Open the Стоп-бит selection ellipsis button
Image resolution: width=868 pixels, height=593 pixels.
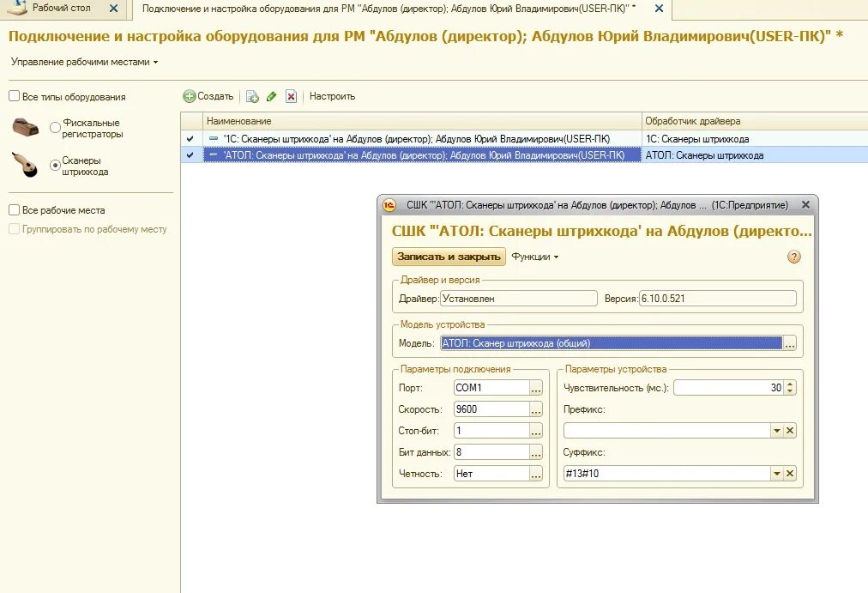(536, 430)
